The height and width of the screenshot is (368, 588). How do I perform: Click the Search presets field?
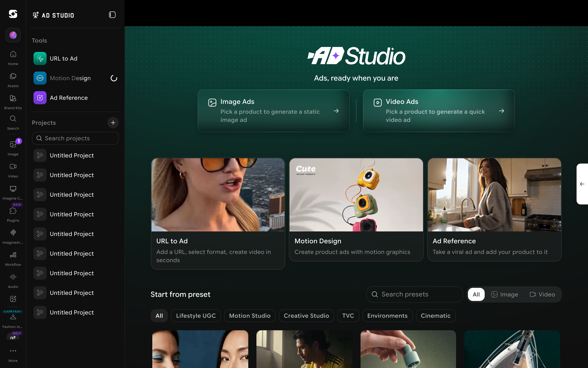tap(414, 294)
